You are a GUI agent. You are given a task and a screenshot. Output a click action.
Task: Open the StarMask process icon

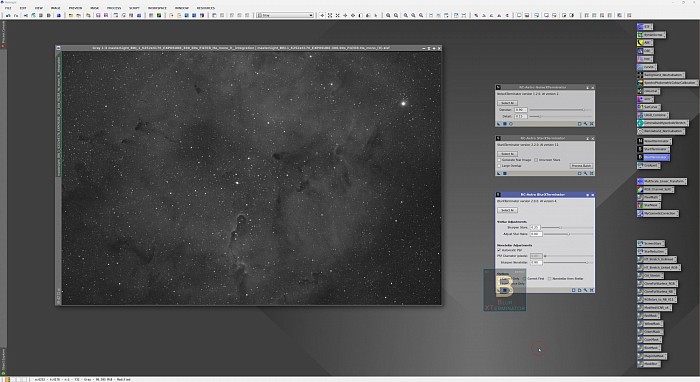[x=649, y=205]
